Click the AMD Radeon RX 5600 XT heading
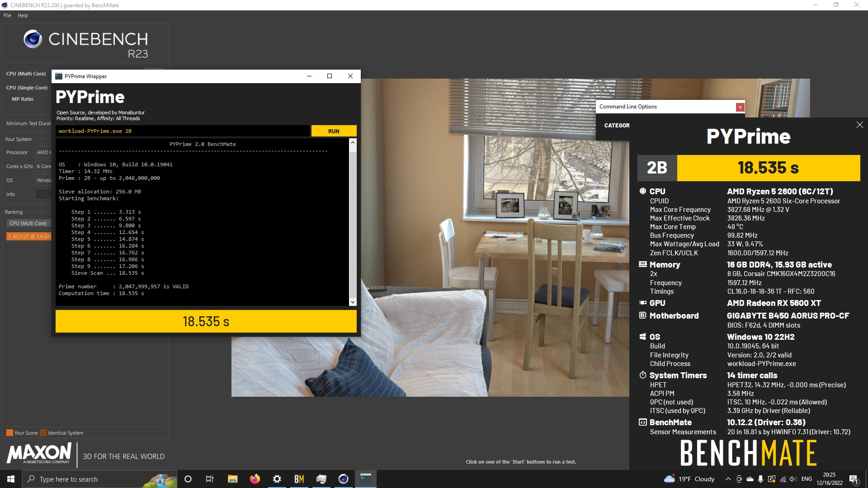Image resolution: width=868 pixels, height=488 pixels. pyautogui.click(x=774, y=303)
